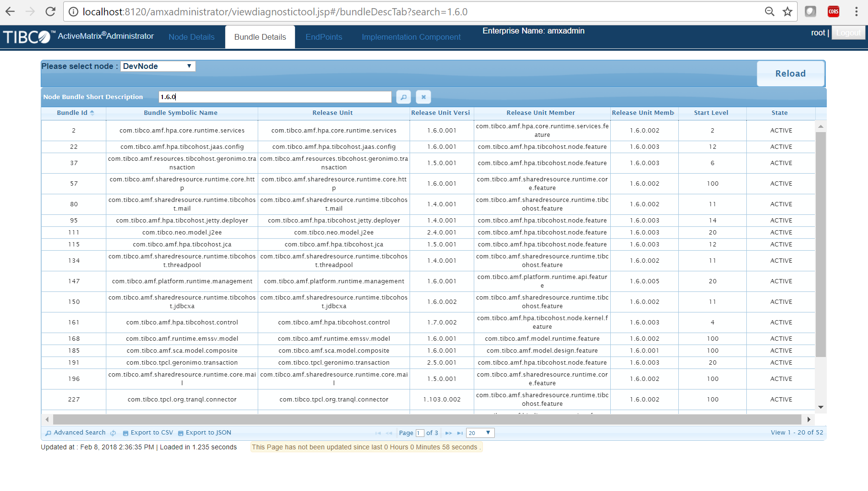Click the refresh grid icon in footer

pyautogui.click(x=113, y=433)
